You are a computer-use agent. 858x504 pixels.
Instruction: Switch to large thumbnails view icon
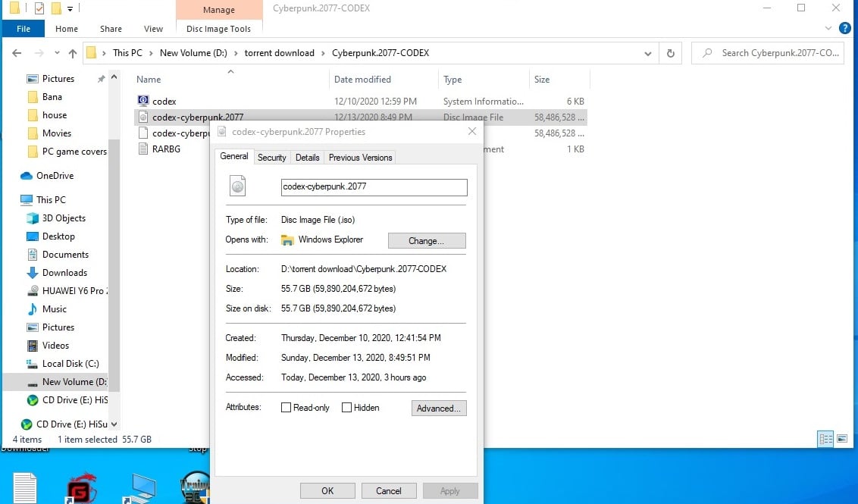(842, 438)
